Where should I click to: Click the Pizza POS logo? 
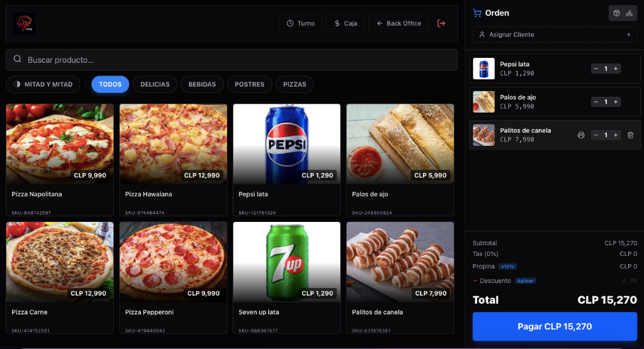pyautogui.click(x=24, y=23)
